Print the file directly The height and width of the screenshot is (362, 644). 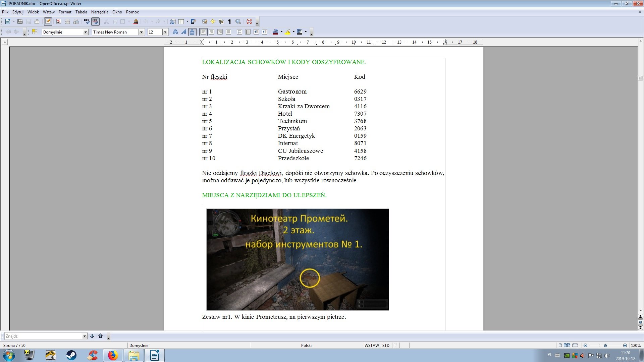pos(67,21)
